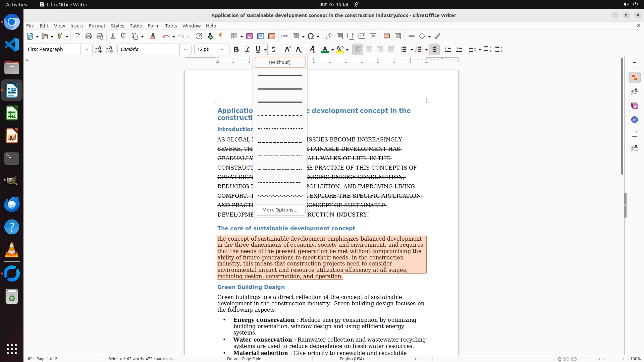Open the Styles menu
This screenshot has width=644, height=362.
coord(117,26)
